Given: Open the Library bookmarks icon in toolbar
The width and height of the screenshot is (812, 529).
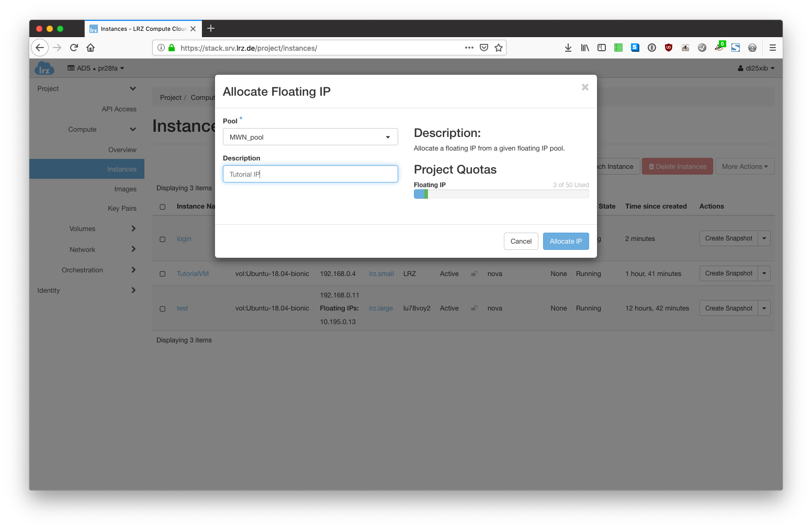Looking at the screenshot, I should [585, 48].
